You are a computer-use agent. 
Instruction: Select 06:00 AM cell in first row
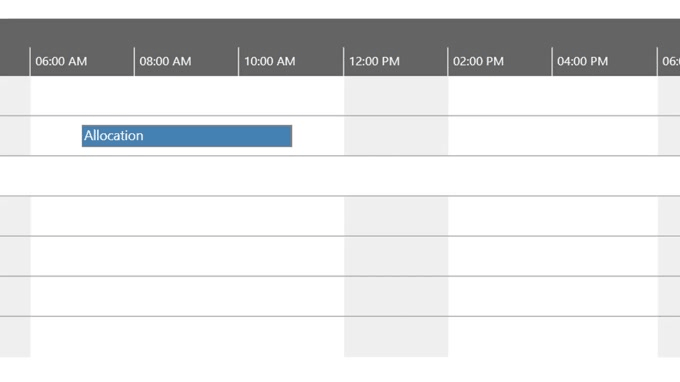82,96
